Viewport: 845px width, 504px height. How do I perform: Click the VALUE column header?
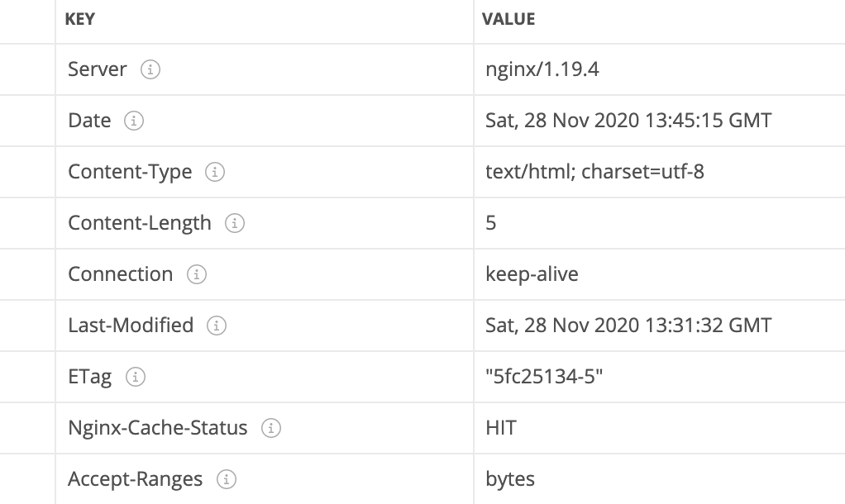[x=508, y=19]
